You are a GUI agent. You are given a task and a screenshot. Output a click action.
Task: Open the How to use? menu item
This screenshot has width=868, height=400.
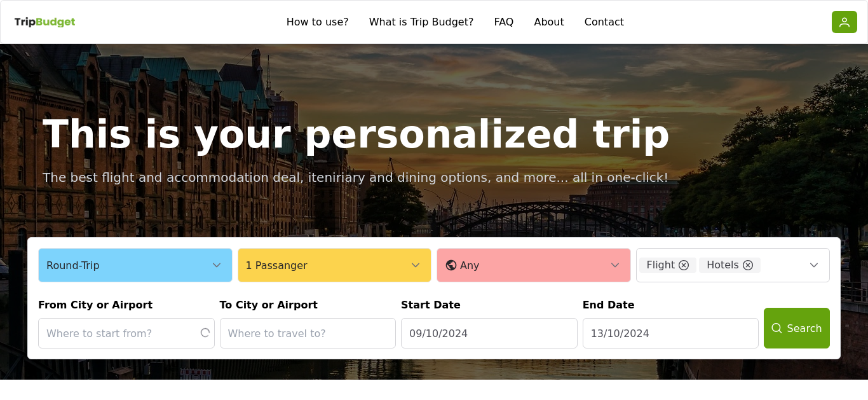[x=317, y=22]
